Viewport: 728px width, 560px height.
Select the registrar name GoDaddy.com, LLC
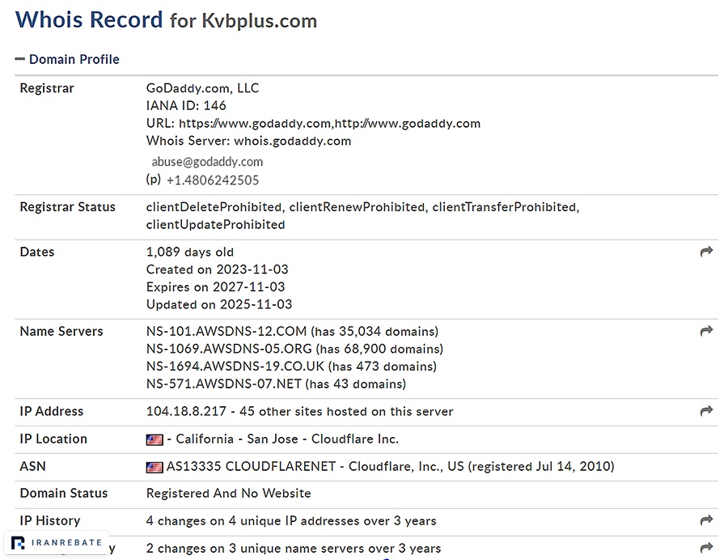pyautogui.click(x=202, y=88)
